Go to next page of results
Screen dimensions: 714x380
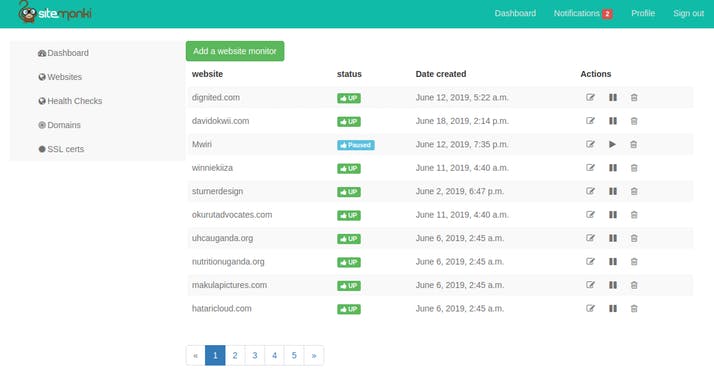(314, 355)
